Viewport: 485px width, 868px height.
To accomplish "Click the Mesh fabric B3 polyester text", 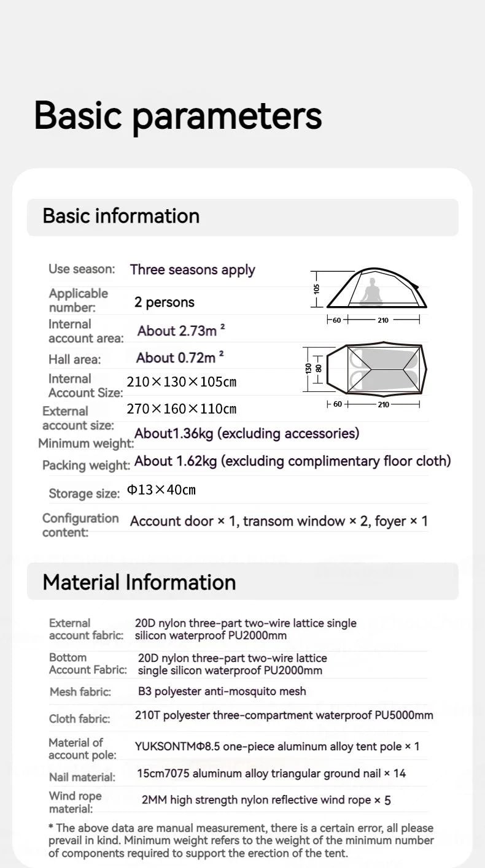I will click(222, 691).
